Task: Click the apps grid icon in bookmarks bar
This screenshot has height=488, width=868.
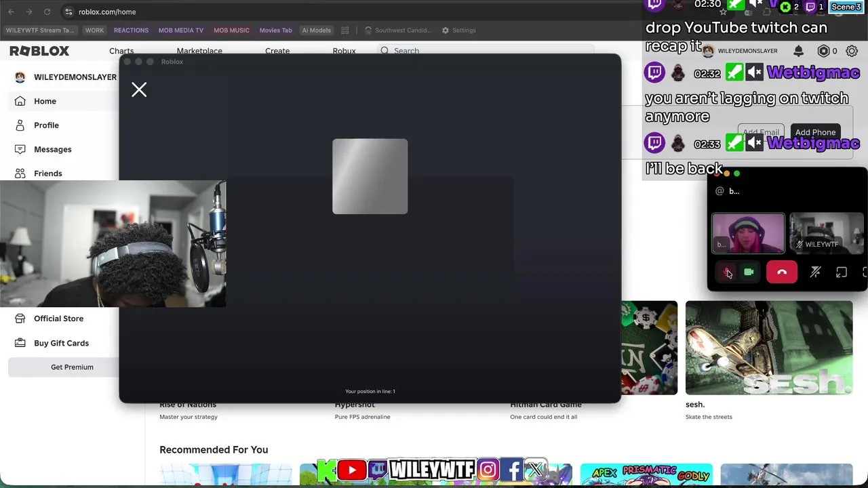Action: pyautogui.click(x=345, y=30)
